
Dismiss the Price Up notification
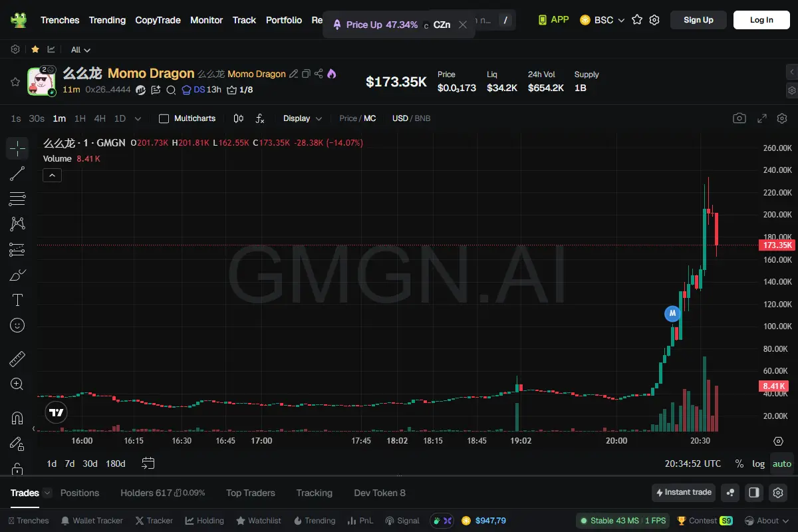[463, 25]
